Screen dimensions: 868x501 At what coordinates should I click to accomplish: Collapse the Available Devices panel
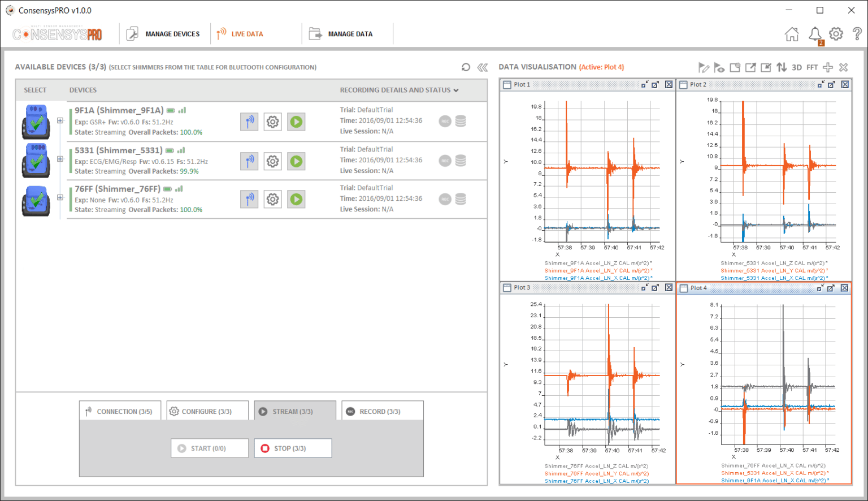[483, 67]
